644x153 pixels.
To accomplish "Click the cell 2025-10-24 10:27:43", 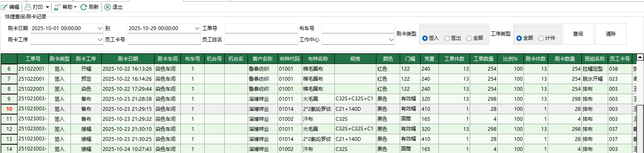I will 128,149.
